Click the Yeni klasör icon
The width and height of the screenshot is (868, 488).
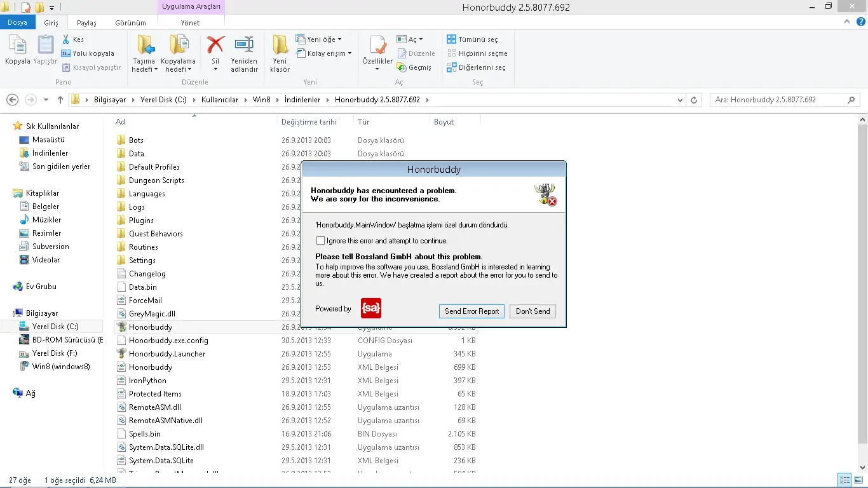[280, 44]
